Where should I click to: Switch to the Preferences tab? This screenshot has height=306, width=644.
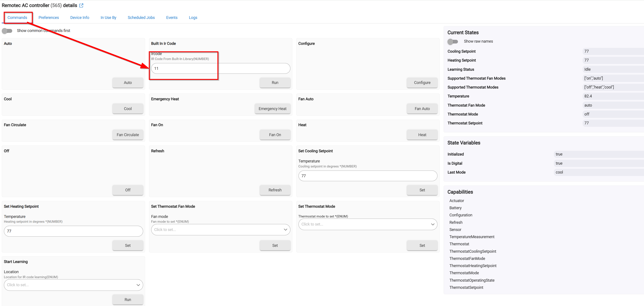coord(49,17)
